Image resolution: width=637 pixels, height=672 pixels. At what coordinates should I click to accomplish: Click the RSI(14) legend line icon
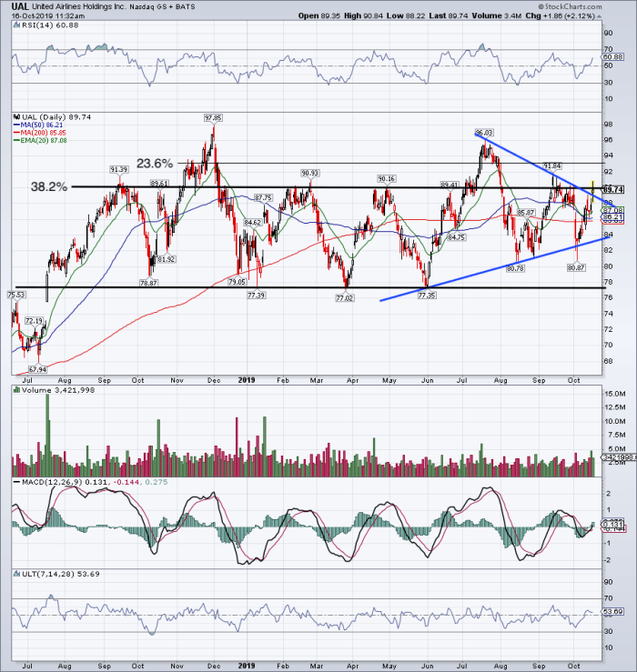coord(16,25)
